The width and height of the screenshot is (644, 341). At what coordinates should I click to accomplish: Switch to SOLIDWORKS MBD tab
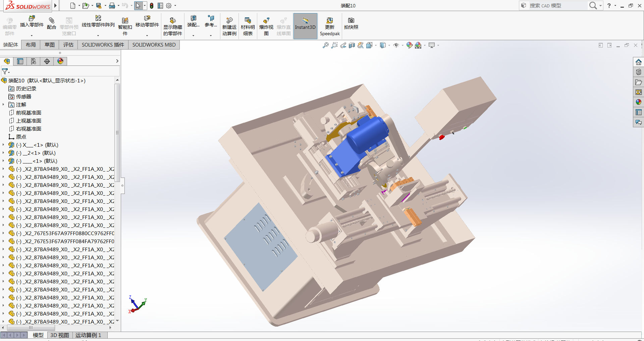click(154, 45)
